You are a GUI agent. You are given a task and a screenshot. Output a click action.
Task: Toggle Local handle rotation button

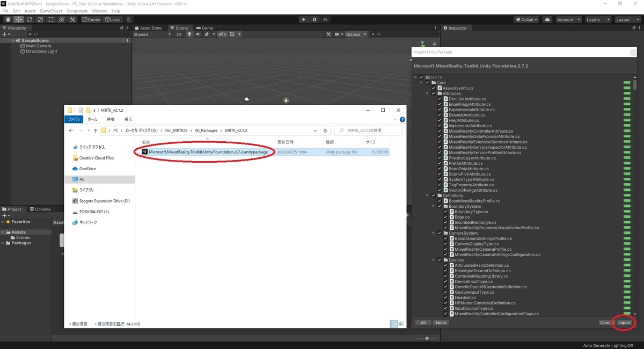click(x=112, y=19)
